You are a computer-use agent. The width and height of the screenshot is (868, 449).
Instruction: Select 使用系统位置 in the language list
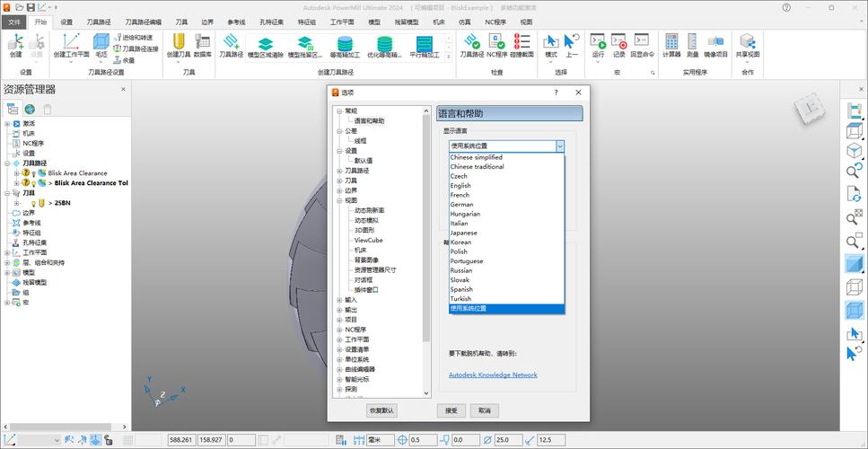506,308
